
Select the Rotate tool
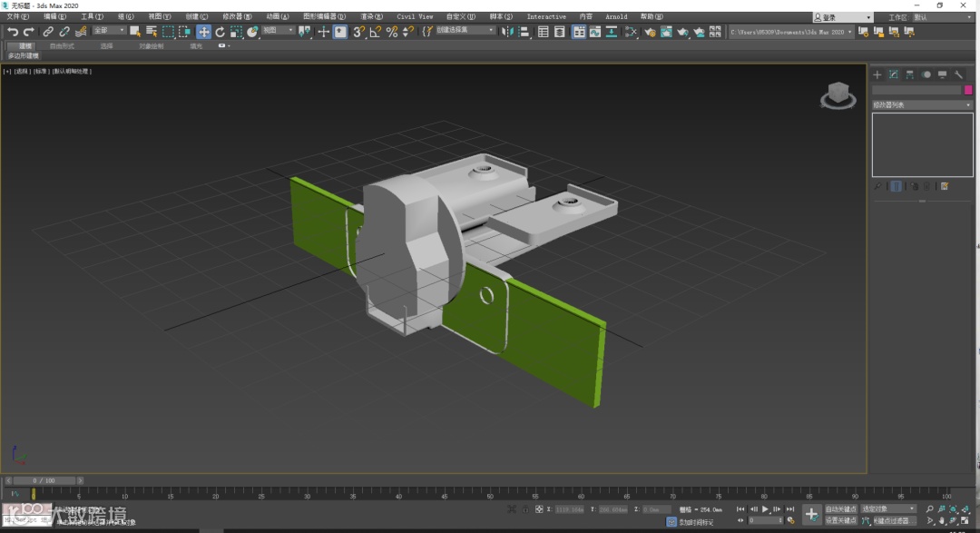(220, 32)
